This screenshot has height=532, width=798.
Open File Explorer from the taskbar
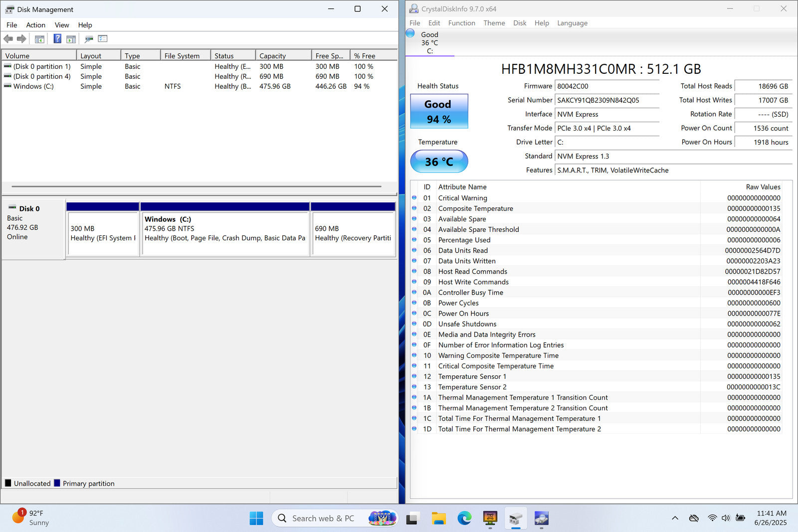click(438, 519)
